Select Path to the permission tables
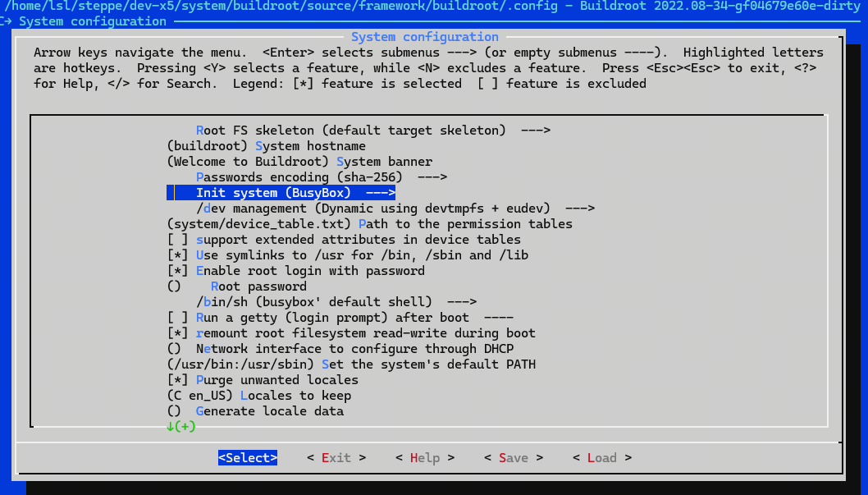Screen dimensions: 868x495 [x=370, y=223]
